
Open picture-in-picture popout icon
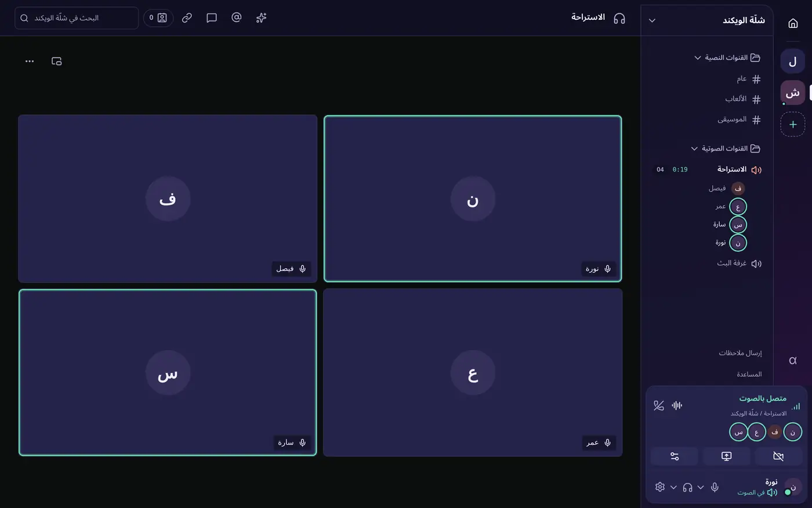(x=56, y=61)
